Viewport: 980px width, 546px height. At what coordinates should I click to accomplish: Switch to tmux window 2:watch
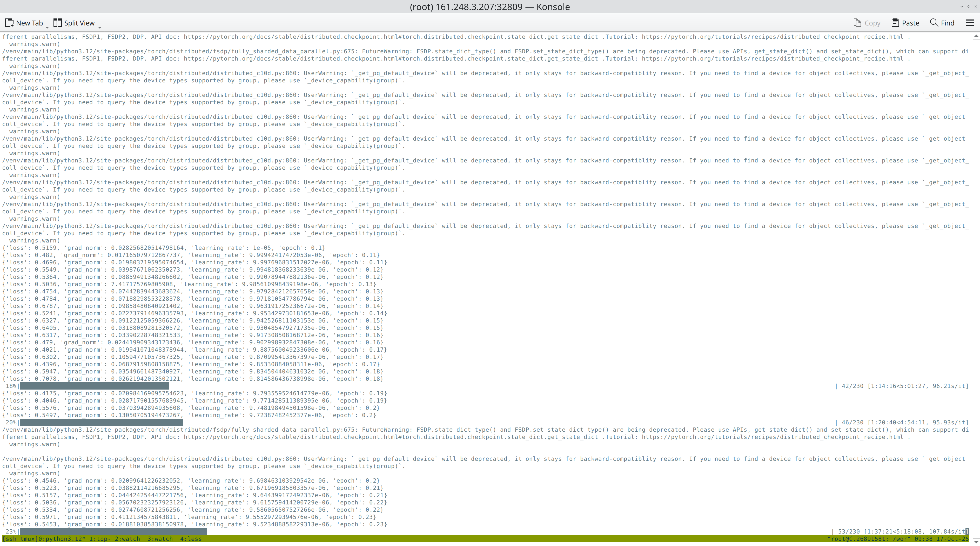pos(127,539)
